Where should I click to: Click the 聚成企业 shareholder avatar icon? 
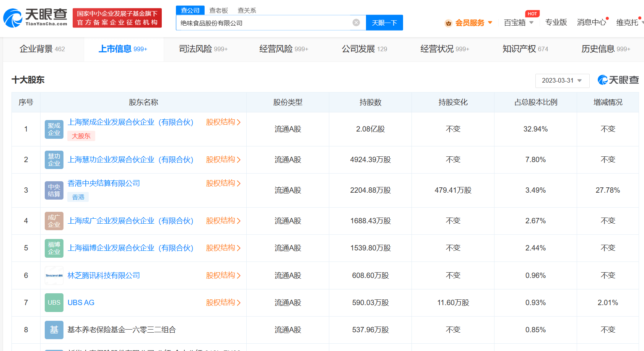pos(54,129)
